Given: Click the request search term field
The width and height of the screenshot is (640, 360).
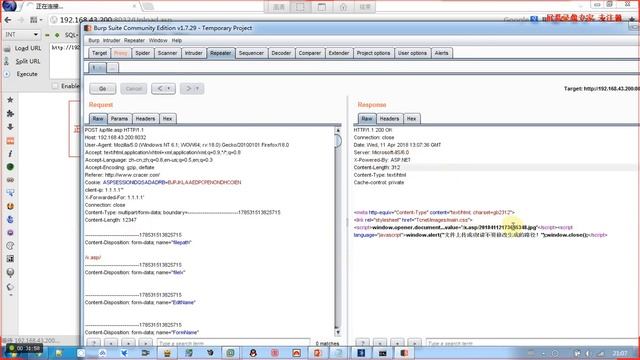Looking at the screenshot, I should click(233, 343).
